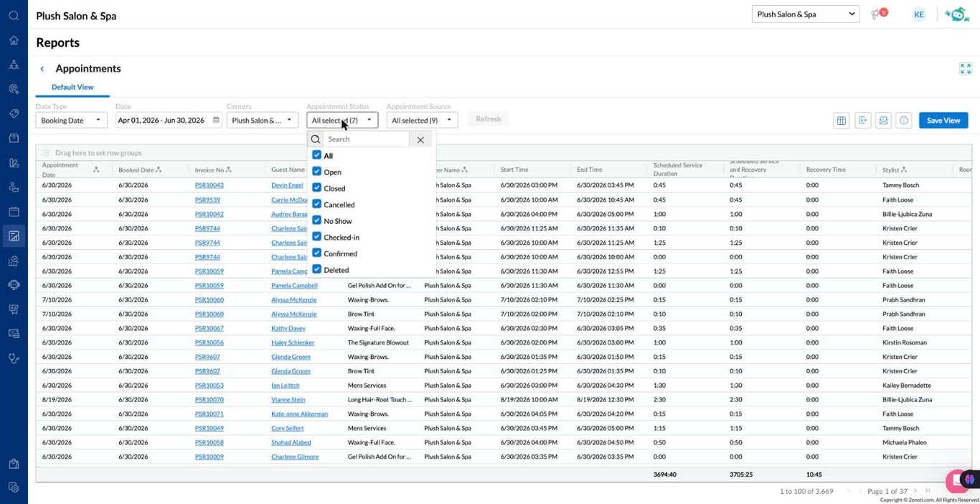
Task: Click the email report envelope icon
Action: pos(883,121)
